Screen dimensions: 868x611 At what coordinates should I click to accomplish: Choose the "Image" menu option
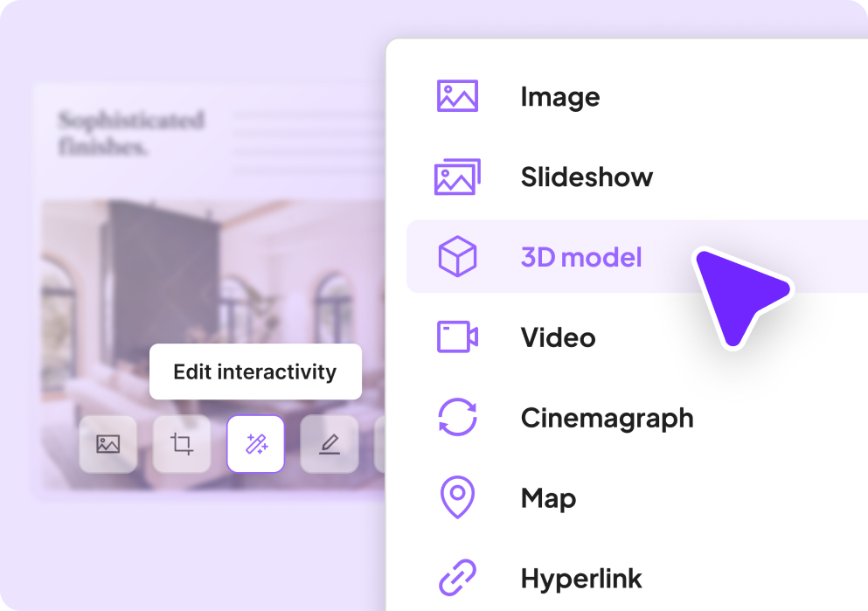pyautogui.click(x=559, y=96)
